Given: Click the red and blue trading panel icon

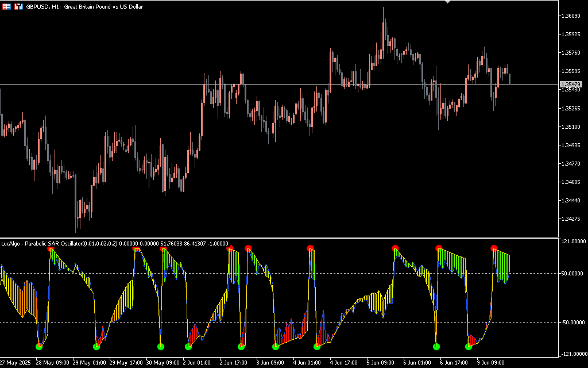Looking at the screenshot, I should [x=19, y=6].
